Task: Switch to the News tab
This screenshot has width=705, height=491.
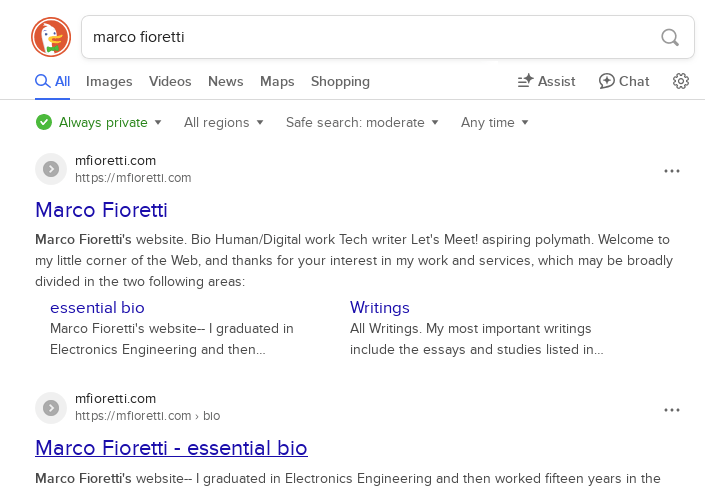Action: pos(226,81)
